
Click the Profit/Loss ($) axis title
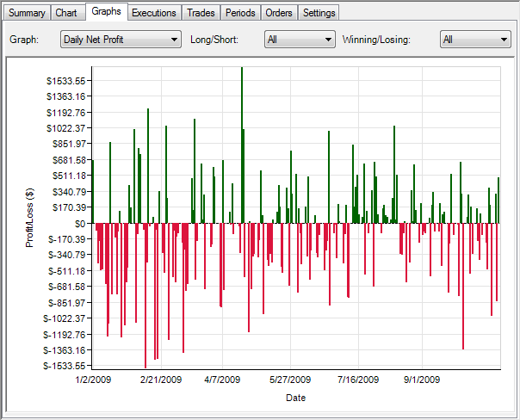point(29,218)
